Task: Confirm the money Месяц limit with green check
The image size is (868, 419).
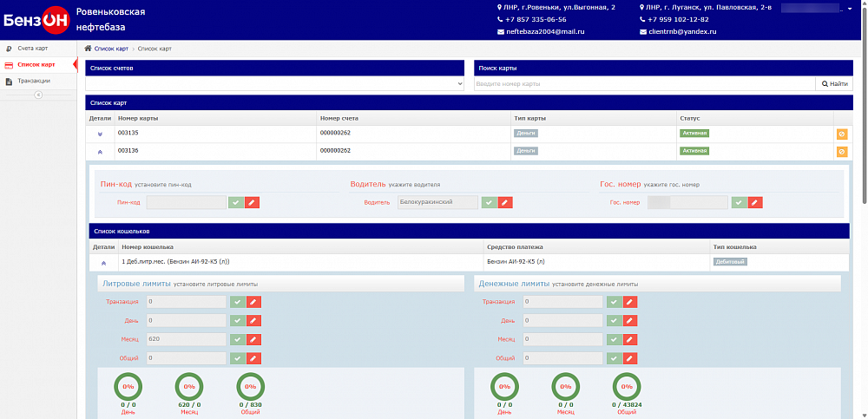Action: 614,339
